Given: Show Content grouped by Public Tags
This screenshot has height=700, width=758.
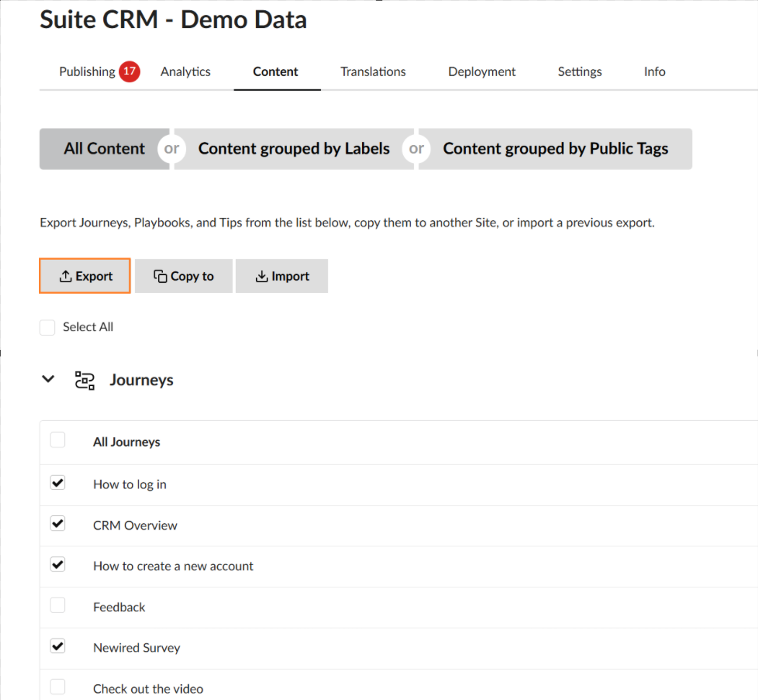Looking at the screenshot, I should [x=555, y=149].
